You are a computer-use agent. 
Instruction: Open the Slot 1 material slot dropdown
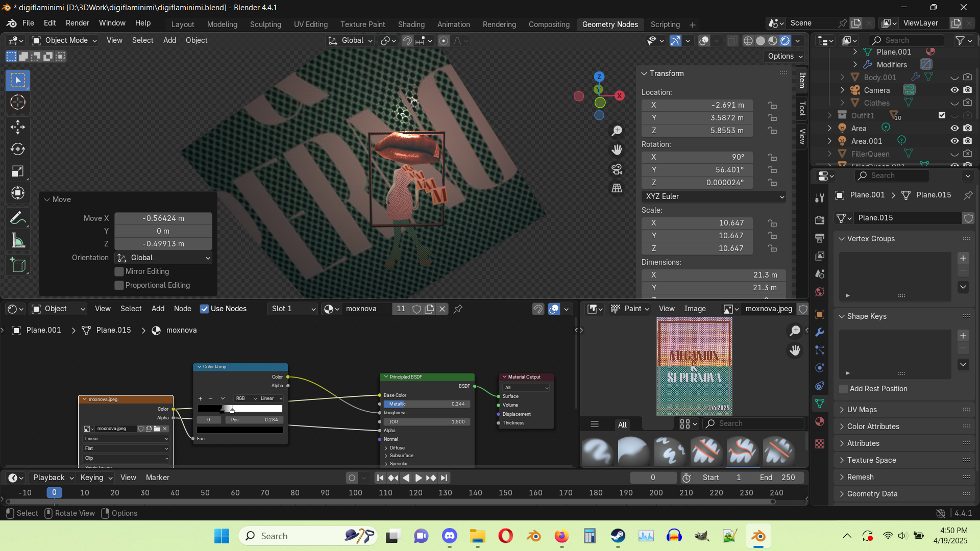(x=292, y=309)
